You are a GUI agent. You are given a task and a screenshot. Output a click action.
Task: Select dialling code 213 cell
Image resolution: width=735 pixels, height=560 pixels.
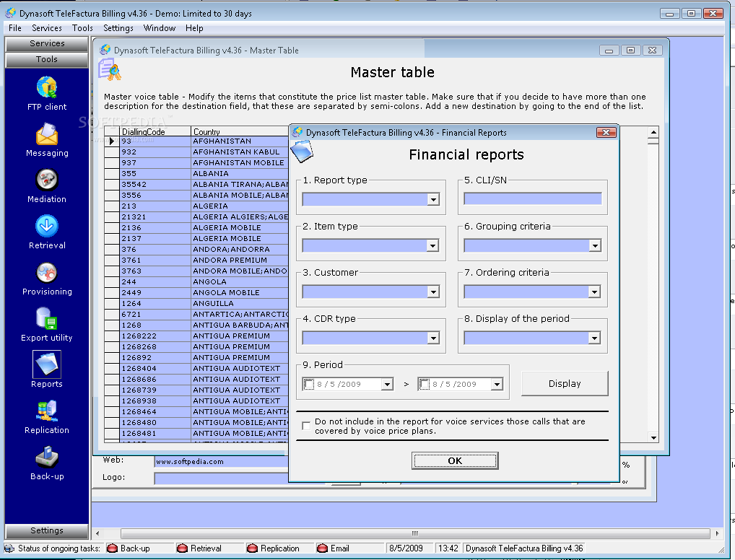(x=155, y=206)
